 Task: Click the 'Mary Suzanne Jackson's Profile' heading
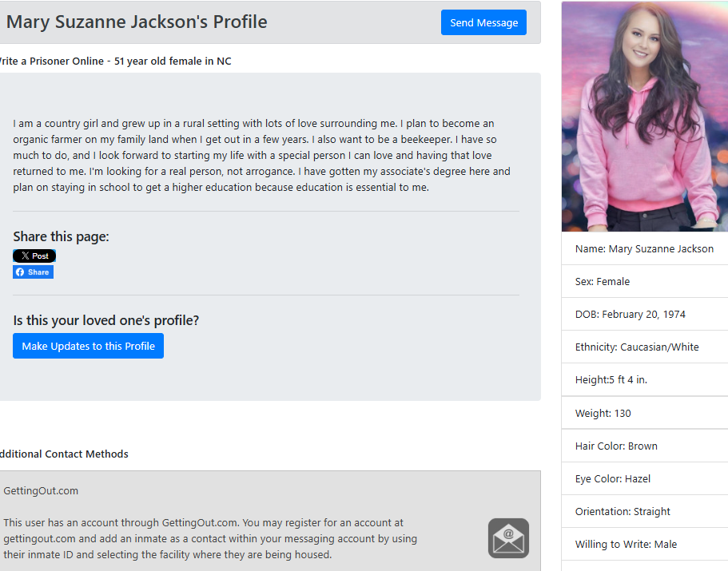pos(137,22)
